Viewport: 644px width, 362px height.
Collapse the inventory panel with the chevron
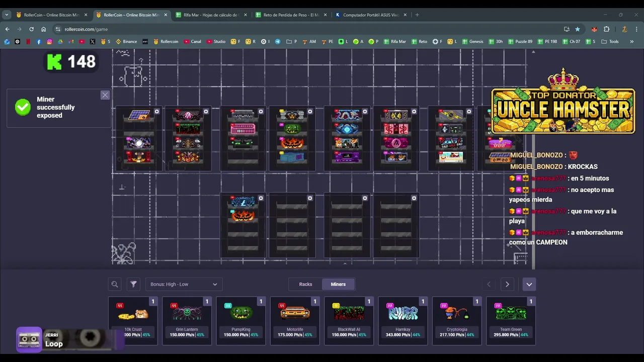[x=529, y=284]
